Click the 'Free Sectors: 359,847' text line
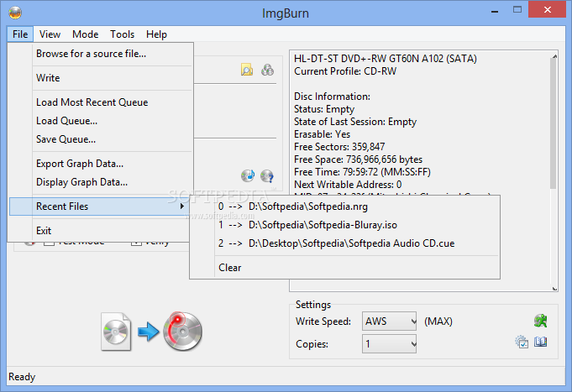 click(339, 147)
